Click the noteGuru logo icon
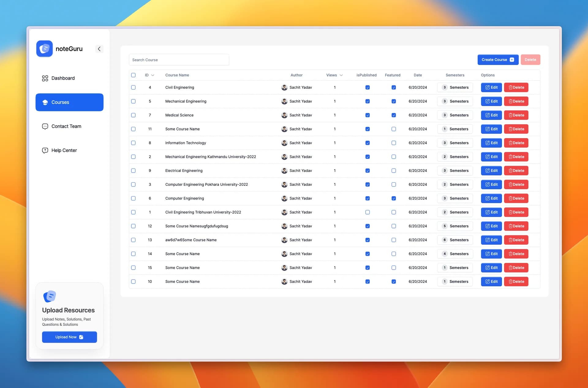This screenshot has height=388, width=588. pyautogui.click(x=44, y=49)
